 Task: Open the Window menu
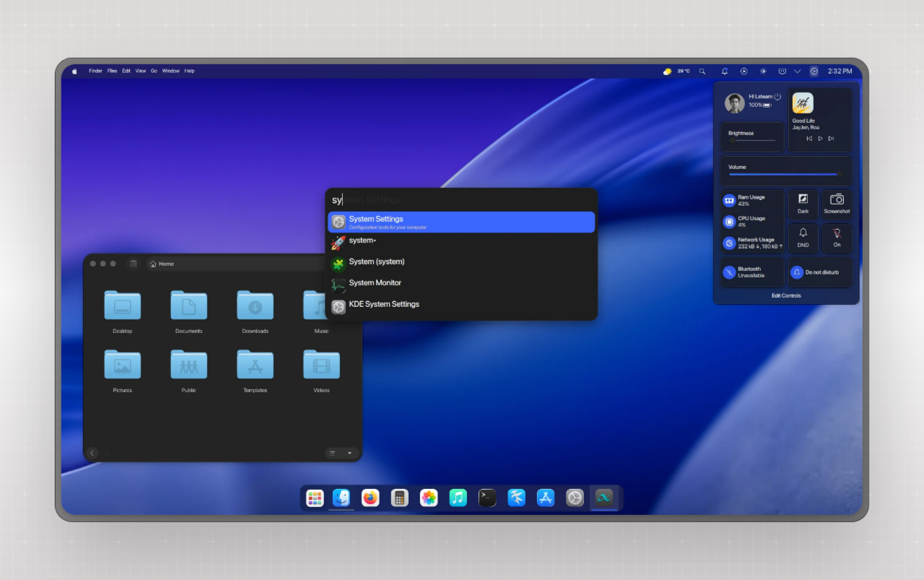click(x=170, y=71)
